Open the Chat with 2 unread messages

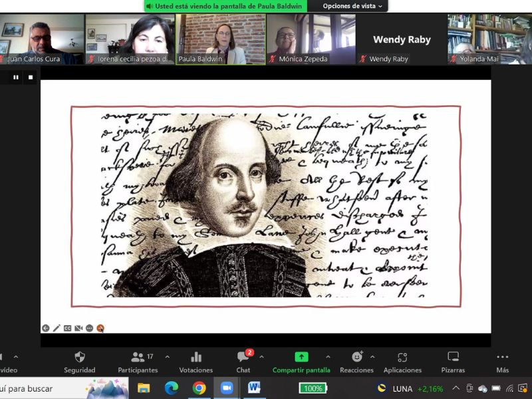tap(243, 362)
